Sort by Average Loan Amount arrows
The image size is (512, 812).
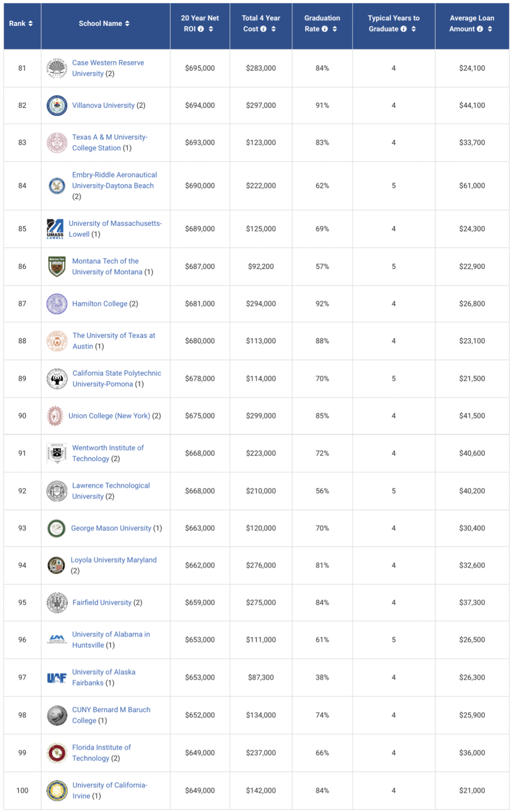pyautogui.click(x=490, y=29)
